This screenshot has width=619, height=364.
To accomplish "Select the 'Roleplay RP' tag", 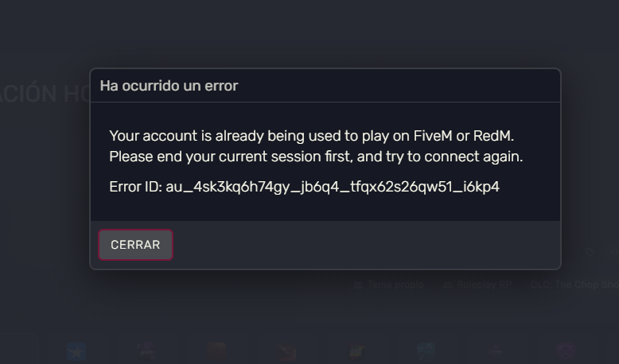I will coord(482,285).
